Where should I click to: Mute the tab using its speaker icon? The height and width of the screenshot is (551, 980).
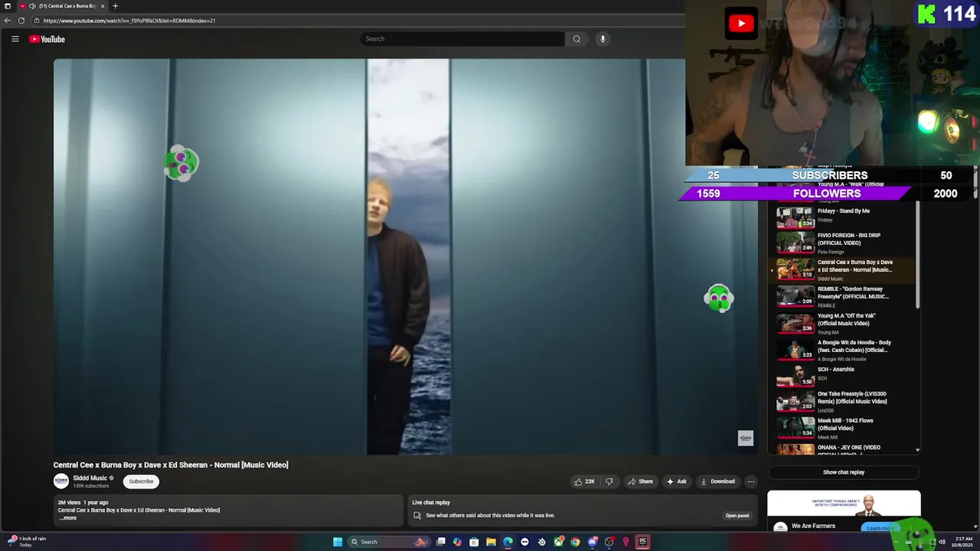[x=31, y=6]
